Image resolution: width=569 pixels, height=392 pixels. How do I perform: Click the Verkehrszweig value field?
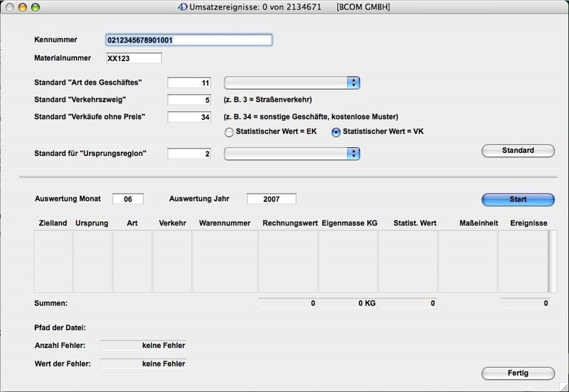point(189,100)
